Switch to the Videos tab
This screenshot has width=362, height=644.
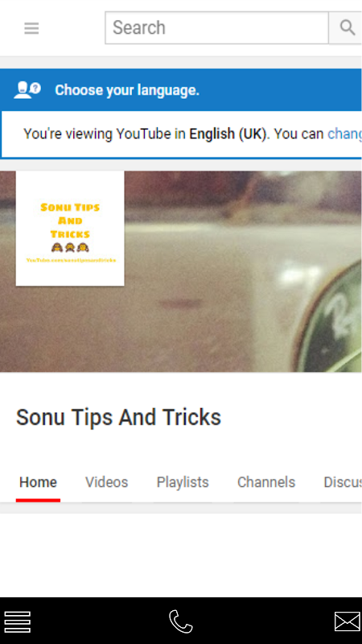tap(107, 482)
